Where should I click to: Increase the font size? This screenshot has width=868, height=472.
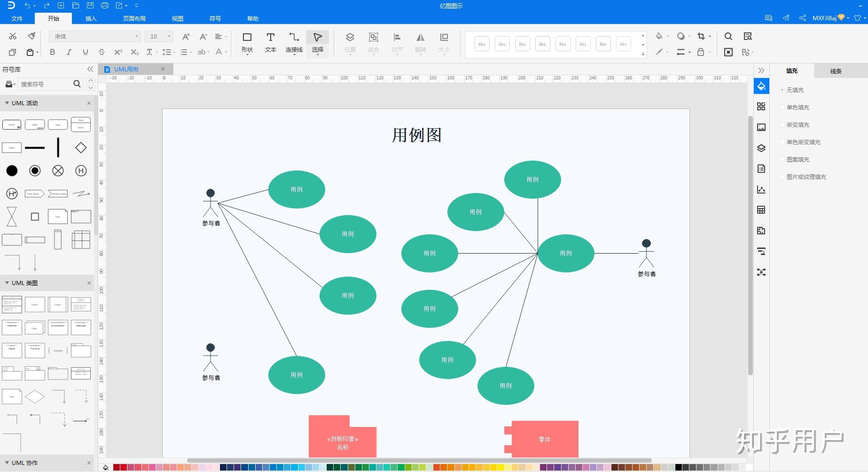pos(186,37)
